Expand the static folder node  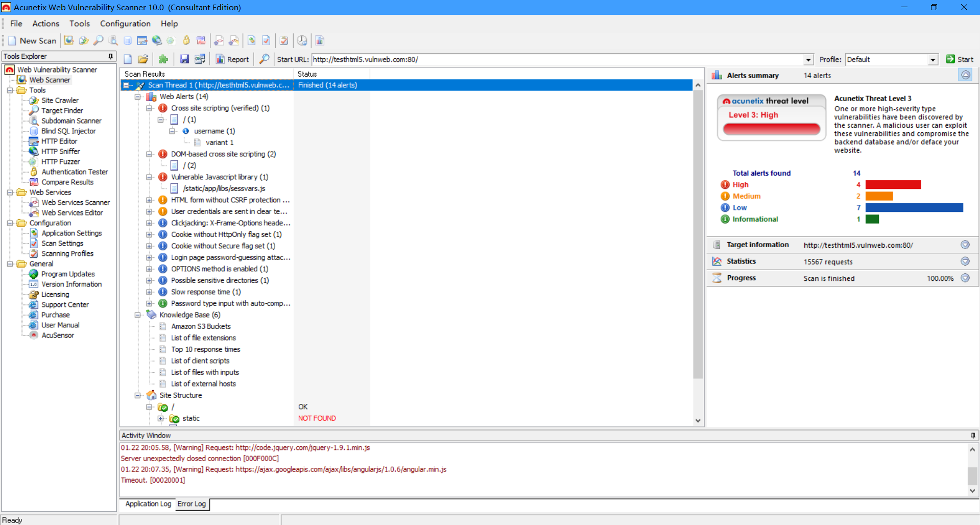click(160, 418)
